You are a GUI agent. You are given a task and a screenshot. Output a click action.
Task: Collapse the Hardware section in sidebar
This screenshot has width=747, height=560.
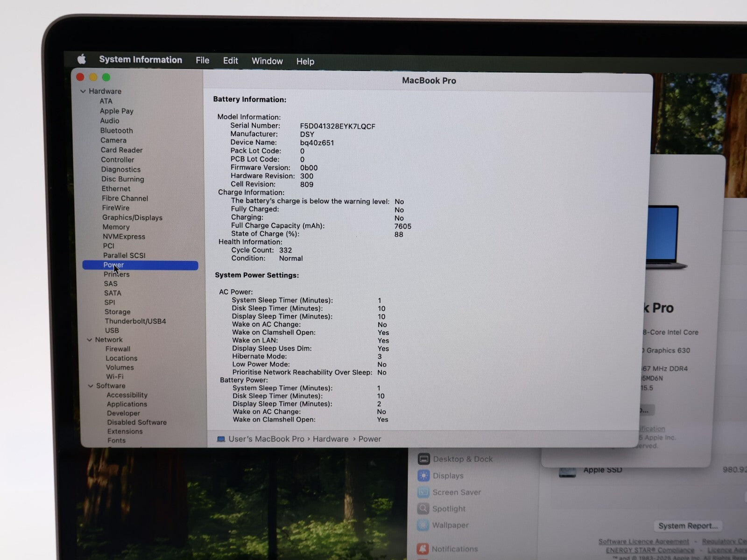[83, 91]
